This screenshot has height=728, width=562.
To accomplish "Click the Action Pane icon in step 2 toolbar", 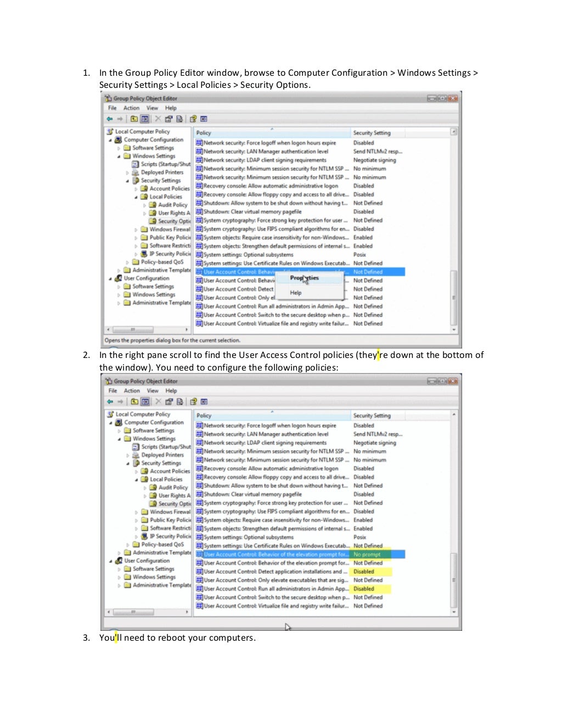I will [204, 401].
